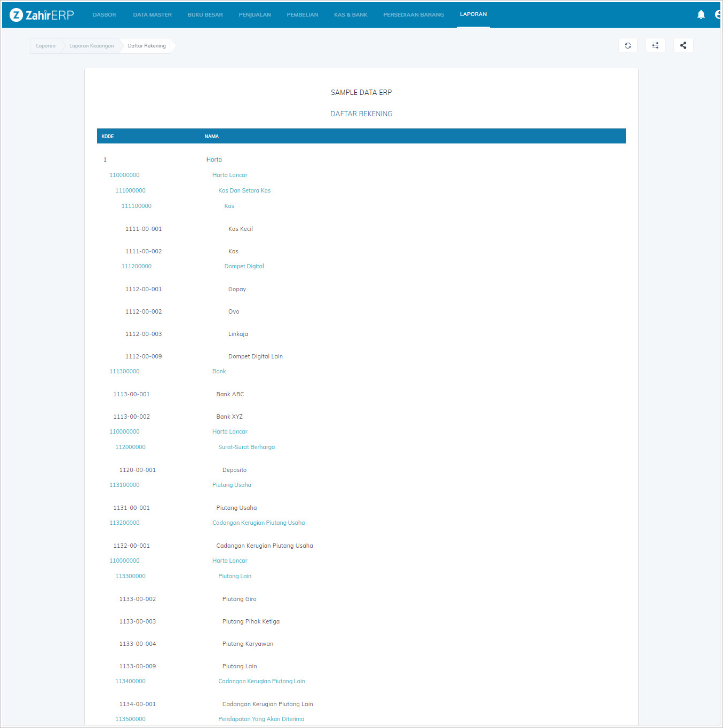Click the ZahirERP logo
The image size is (723, 728).
[x=42, y=15]
